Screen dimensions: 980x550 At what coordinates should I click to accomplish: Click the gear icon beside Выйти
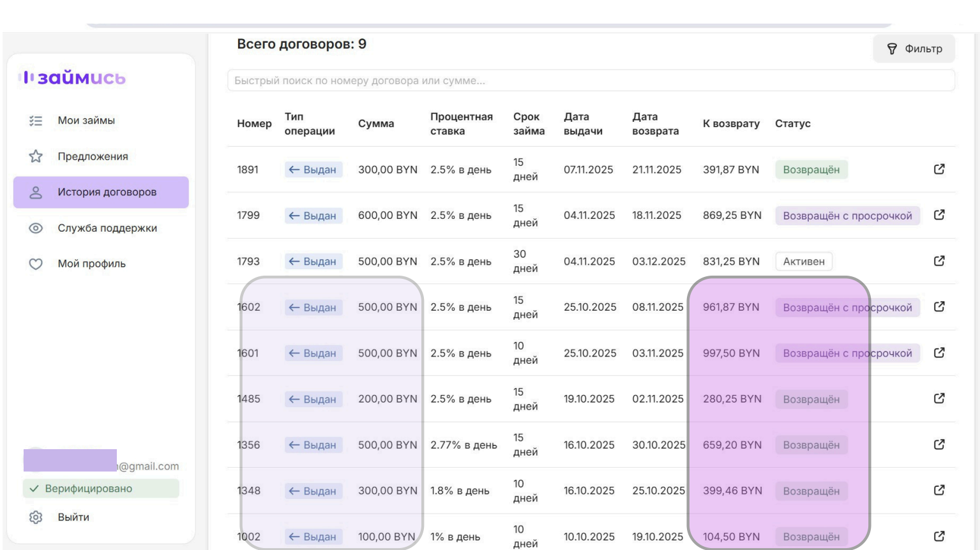pyautogui.click(x=36, y=517)
